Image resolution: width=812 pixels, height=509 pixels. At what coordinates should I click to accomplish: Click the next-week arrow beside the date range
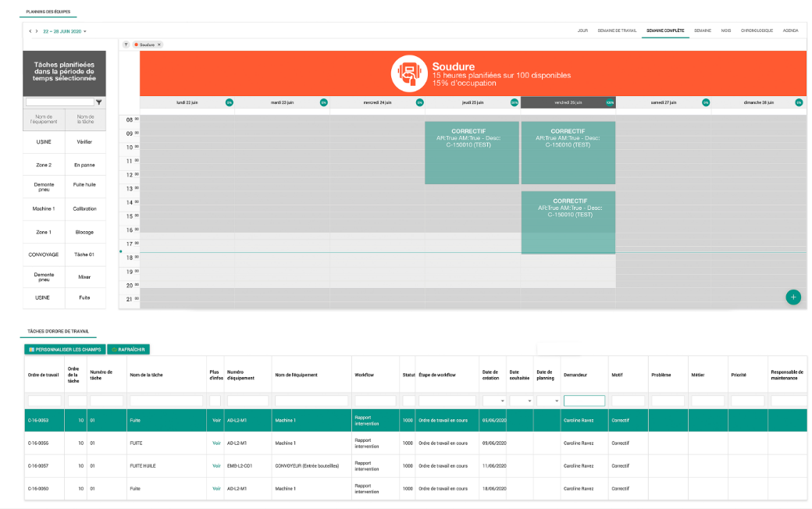pos(37,31)
